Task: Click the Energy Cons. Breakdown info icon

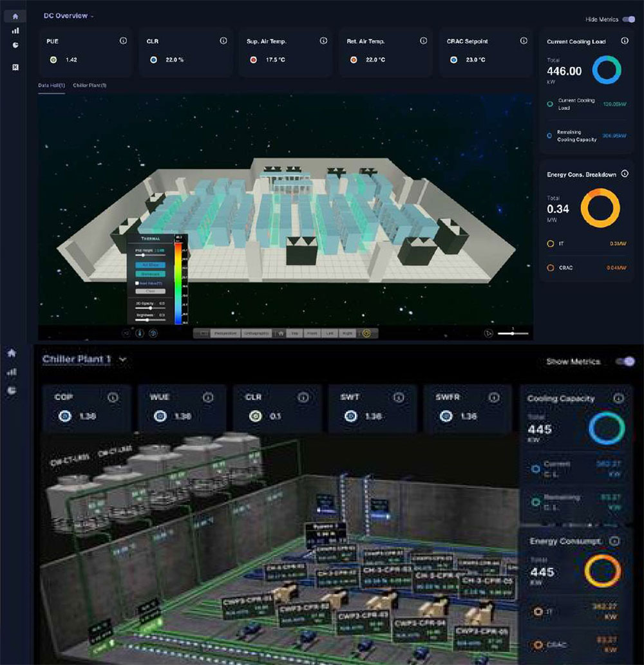Action: pos(624,174)
